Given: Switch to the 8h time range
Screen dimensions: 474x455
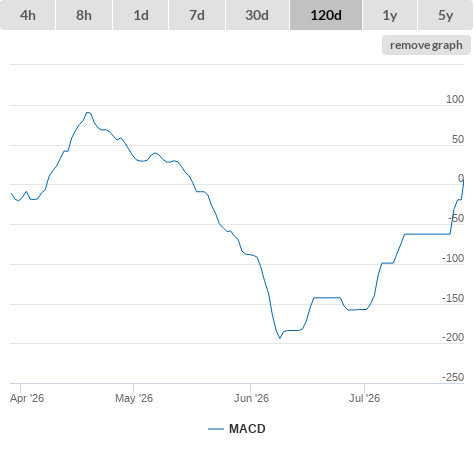Looking at the screenshot, I should tap(84, 15).
